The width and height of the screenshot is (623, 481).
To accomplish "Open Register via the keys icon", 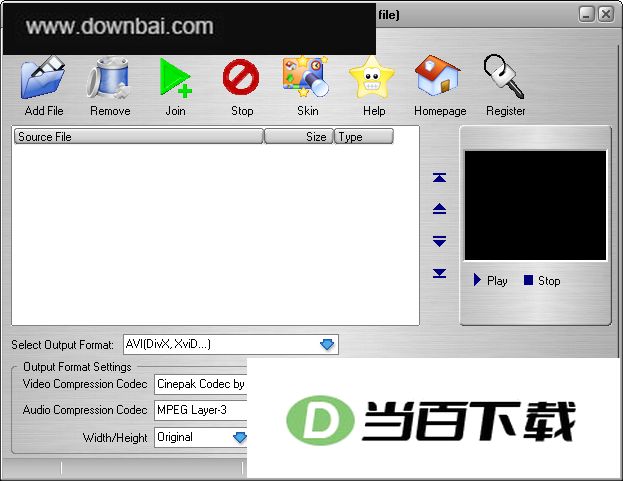I will tap(503, 76).
